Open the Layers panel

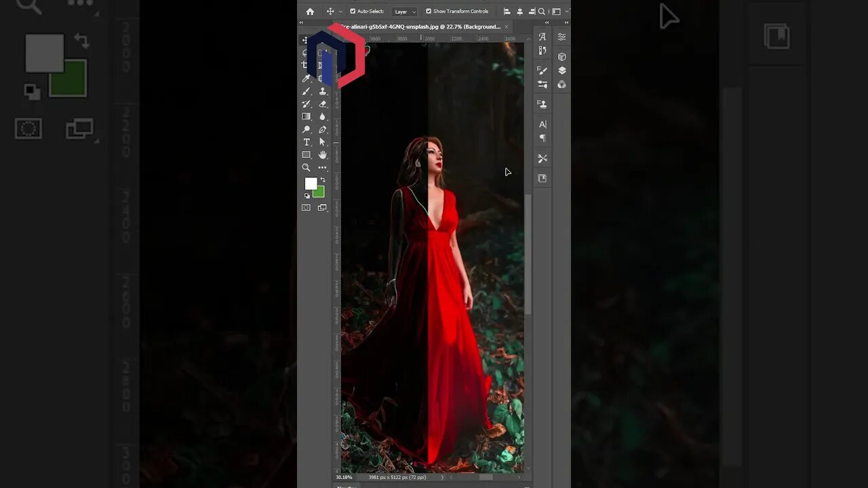(561, 70)
